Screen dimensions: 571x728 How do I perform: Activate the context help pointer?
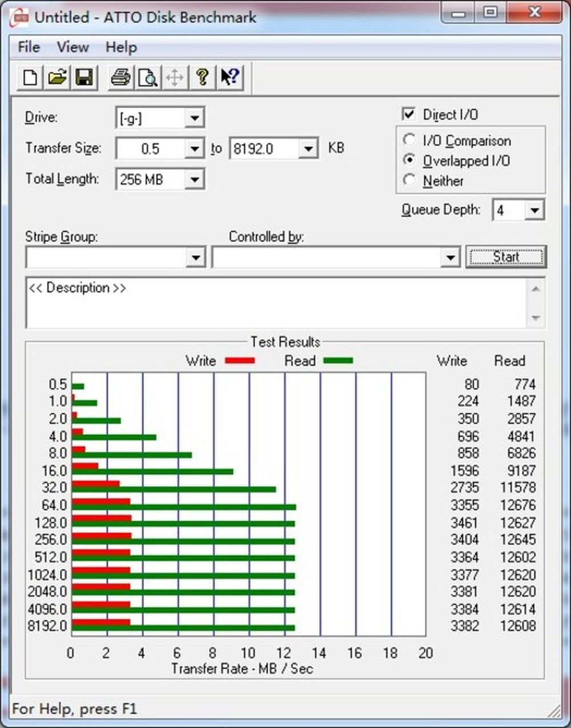230,77
